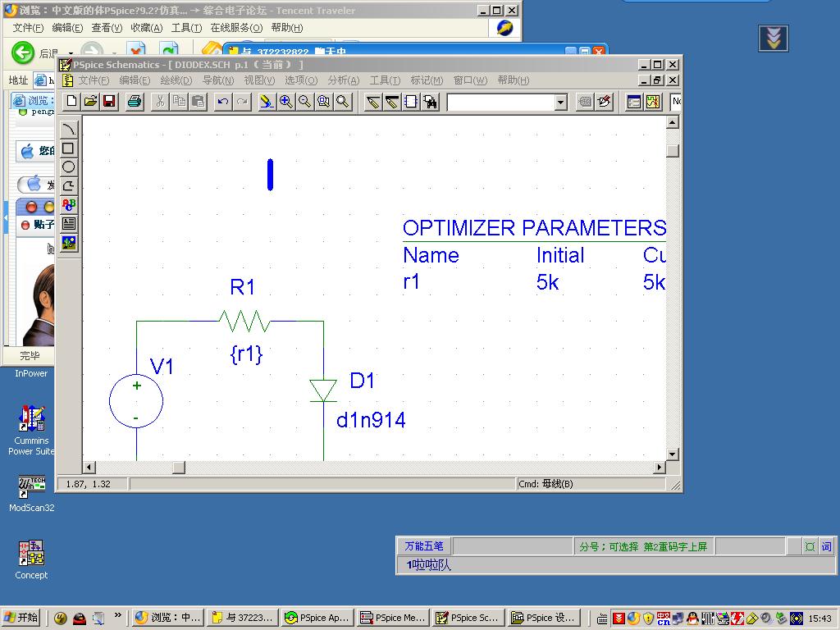The width and height of the screenshot is (840, 630).
Task: Click the part name input field
Action: tap(501, 102)
